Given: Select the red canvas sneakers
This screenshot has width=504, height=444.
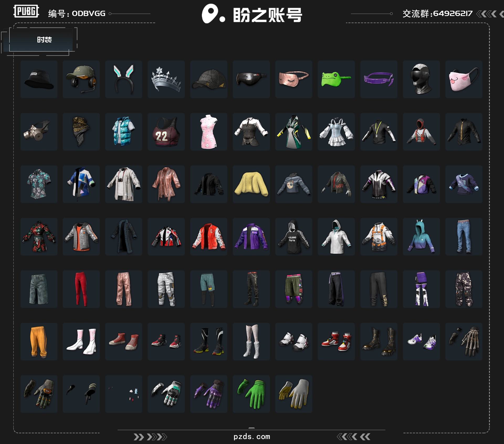Looking at the screenshot, I should pos(124,341).
